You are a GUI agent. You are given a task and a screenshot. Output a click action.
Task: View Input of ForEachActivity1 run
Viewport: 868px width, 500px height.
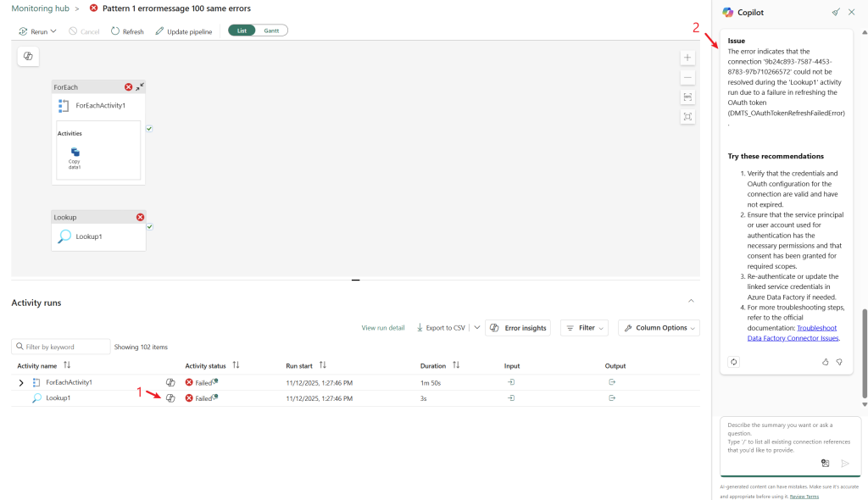point(511,382)
